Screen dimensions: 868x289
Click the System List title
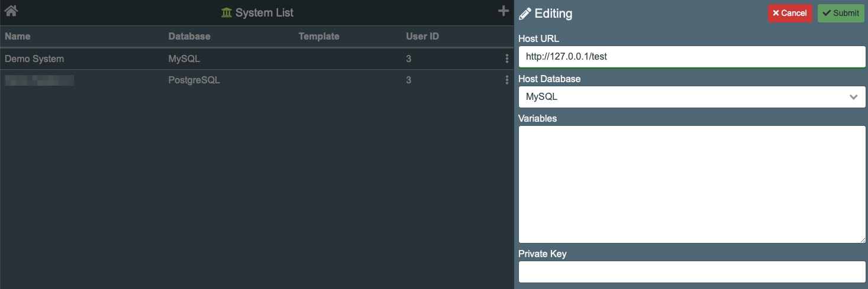264,12
